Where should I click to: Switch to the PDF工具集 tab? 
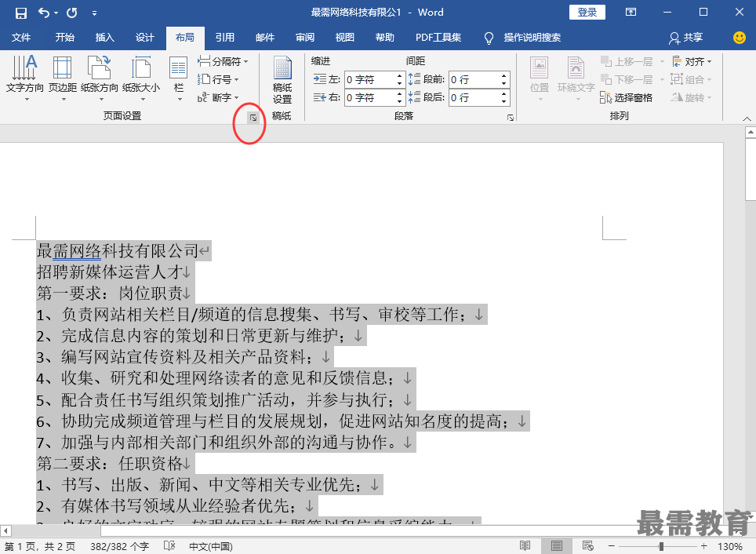coord(438,37)
